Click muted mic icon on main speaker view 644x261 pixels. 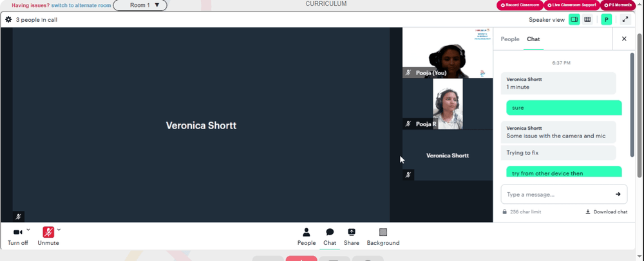coord(18,217)
